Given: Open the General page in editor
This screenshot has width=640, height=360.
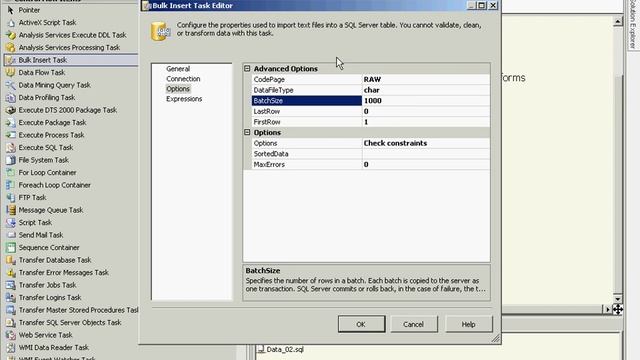Looking at the screenshot, I should pos(178,69).
